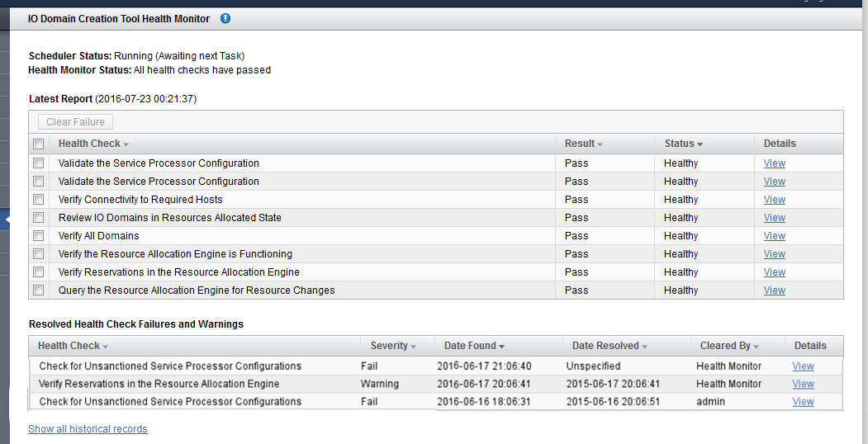
Task: Select checkbox for Verify Connectivity to Required Hosts
Action: [38, 199]
